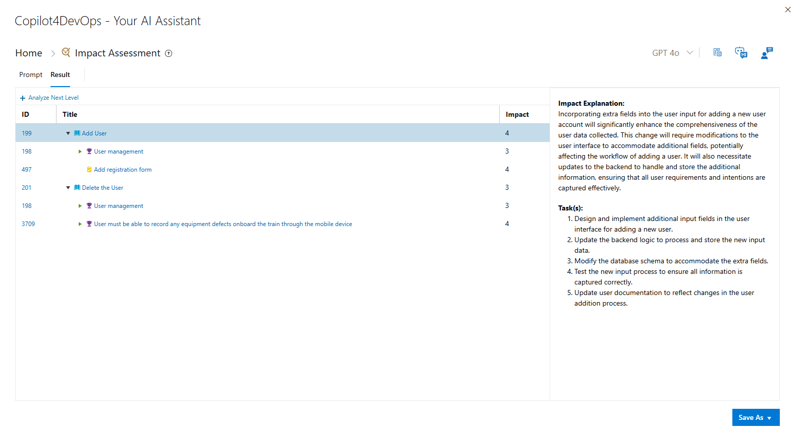Click the plus icon beside Analyze Next Level
This screenshot has width=802, height=433.
point(23,98)
